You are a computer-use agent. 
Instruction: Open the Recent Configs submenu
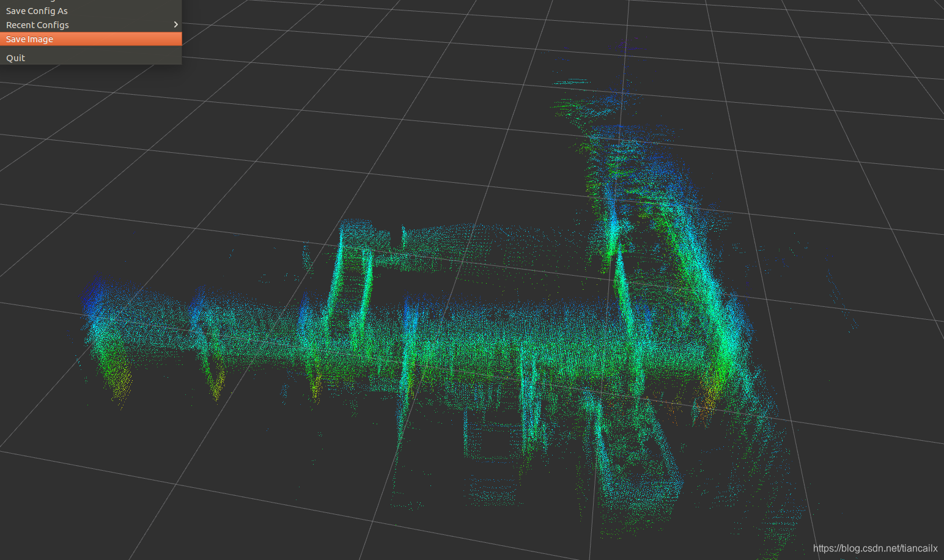point(90,25)
